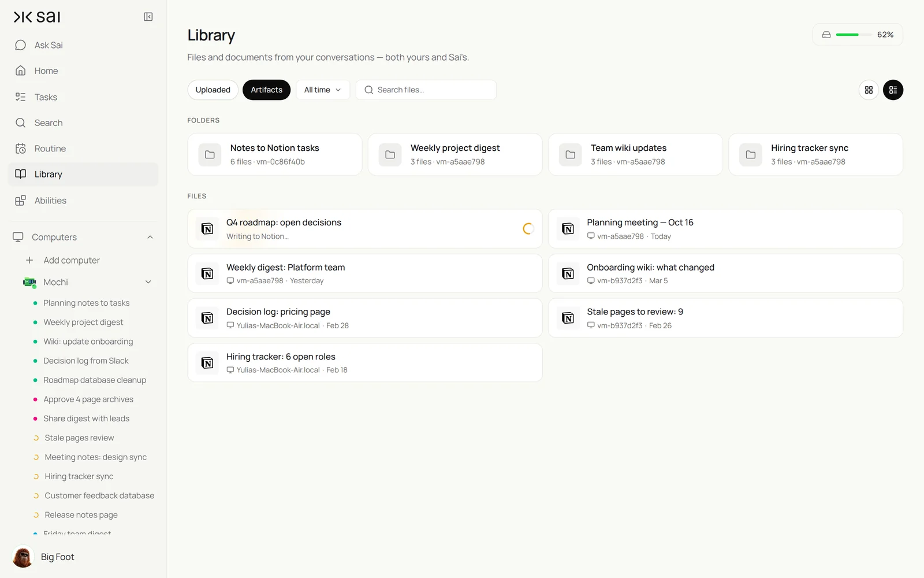Click loading spinner on Q4 roadmap
This screenshot has width=924, height=578.
click(528, 229)
